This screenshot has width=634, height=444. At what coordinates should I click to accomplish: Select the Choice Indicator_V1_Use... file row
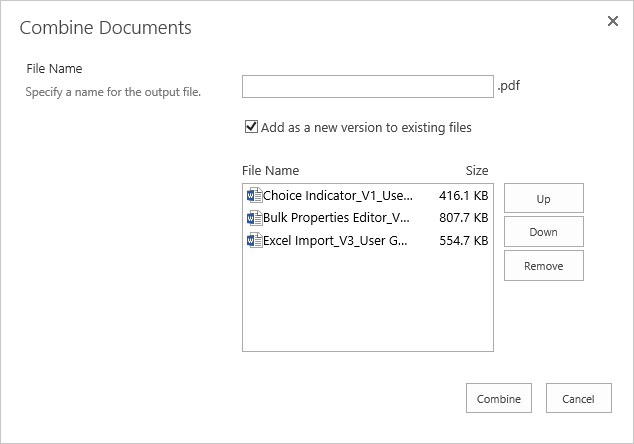coord(368,196)
